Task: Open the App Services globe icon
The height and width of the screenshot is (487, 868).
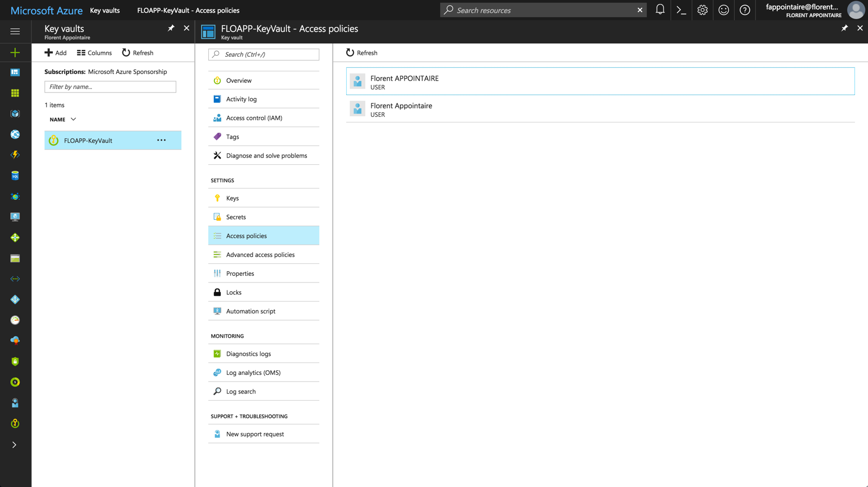Action: 15,134
